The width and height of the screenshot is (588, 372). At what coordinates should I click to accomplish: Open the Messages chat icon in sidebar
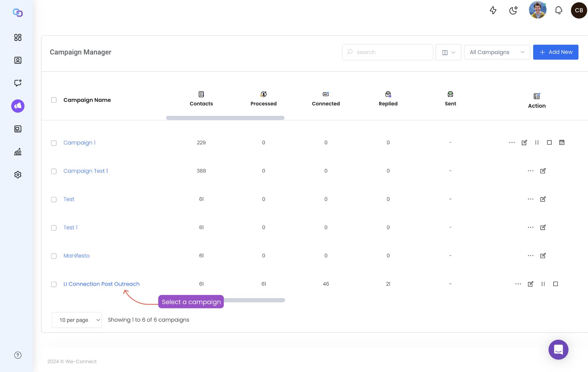tap(18, 83)
